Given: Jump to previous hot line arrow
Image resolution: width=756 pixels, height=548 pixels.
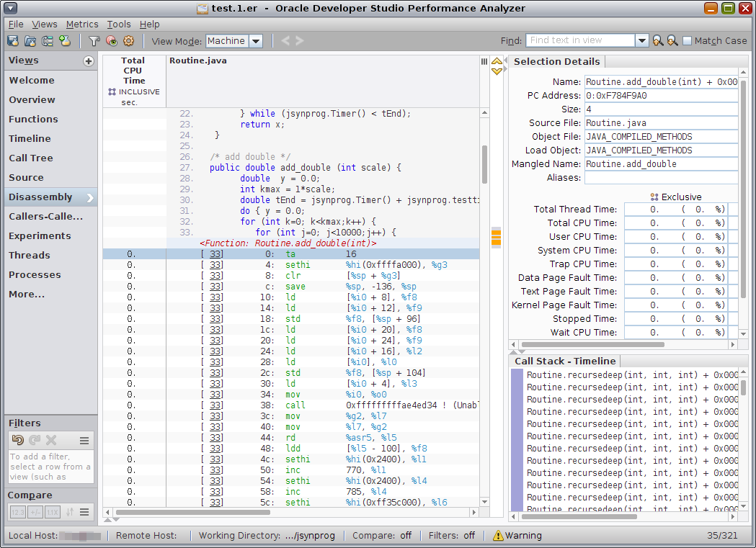Looking at the screenshot, I should click(497, 62).
